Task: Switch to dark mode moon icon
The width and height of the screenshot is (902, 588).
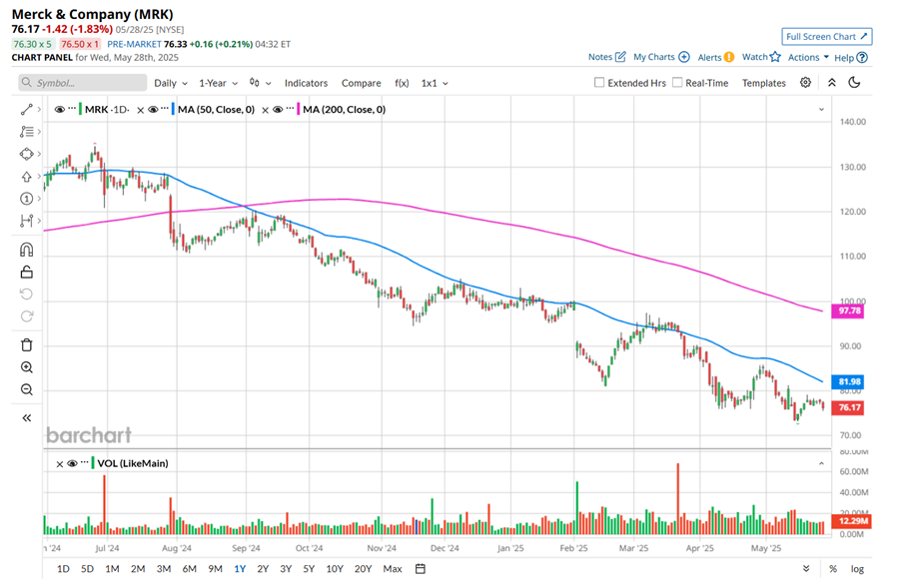Action: click(x=854, y=82)
